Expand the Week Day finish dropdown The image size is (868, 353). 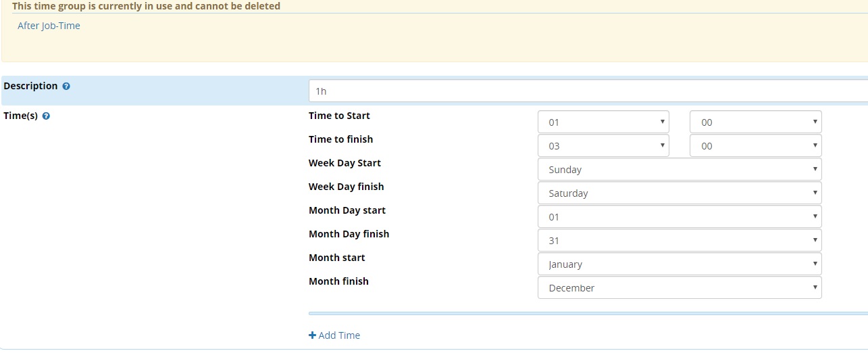click(x=680, y=193)
